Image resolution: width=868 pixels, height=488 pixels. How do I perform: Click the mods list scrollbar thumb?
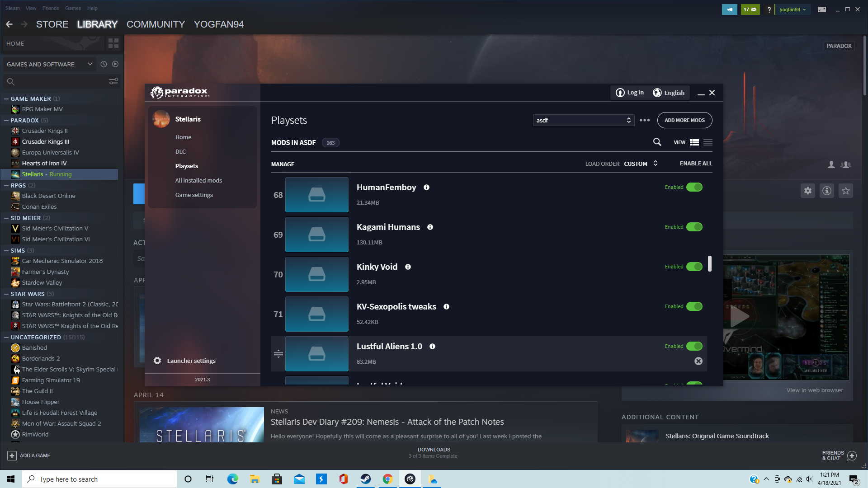710,264
